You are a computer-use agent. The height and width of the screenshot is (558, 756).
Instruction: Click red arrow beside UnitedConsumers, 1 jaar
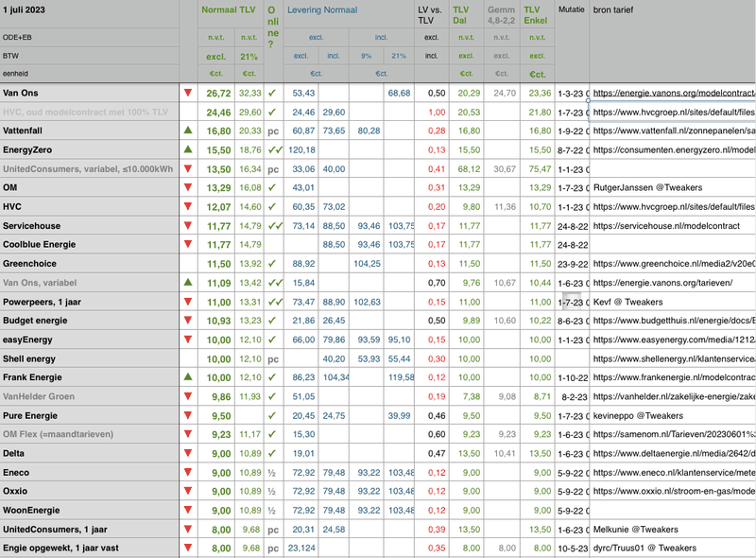pos(188,529)
